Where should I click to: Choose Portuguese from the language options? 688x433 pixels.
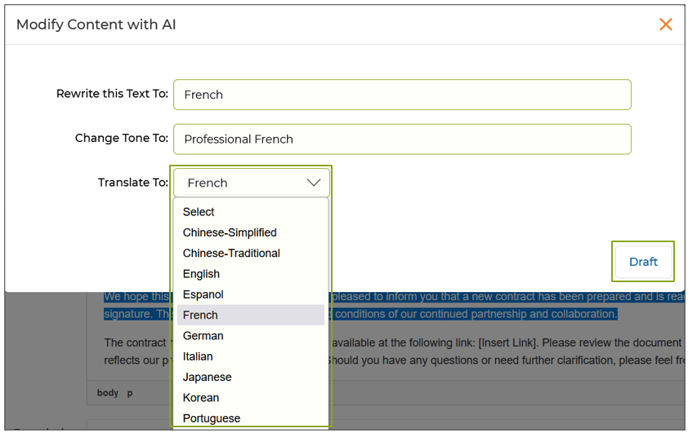211,418
